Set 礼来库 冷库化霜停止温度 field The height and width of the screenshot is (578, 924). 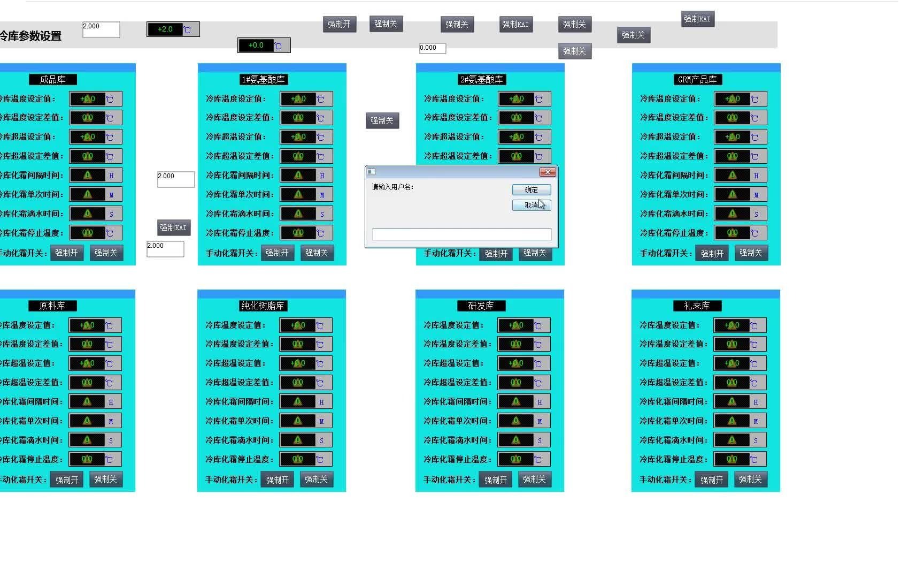point(740,459)
